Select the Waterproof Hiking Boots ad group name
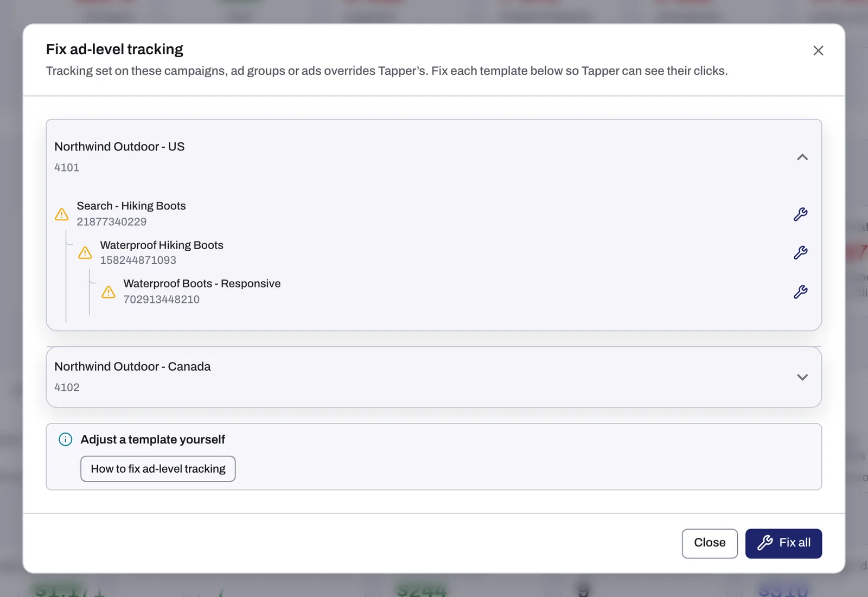The height and width of the screenshot is (597, 868). (162, 245)
